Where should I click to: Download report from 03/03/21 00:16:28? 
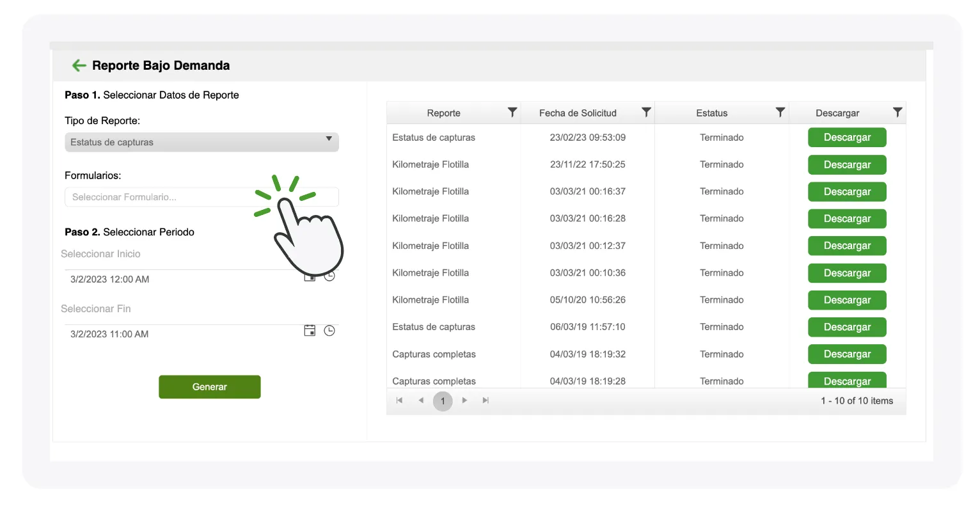click(x=847, y=219)
